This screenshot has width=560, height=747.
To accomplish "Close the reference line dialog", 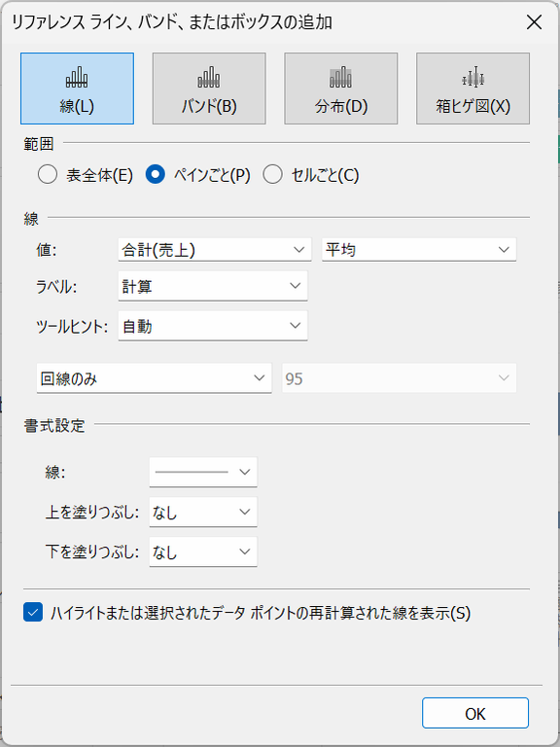I will pyautogui.click(x=535, y=22).
